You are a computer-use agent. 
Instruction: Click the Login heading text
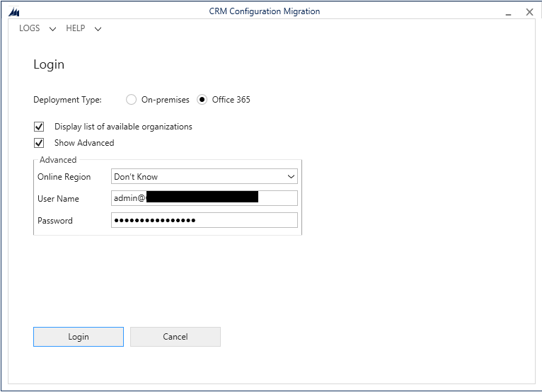[49, 65]
